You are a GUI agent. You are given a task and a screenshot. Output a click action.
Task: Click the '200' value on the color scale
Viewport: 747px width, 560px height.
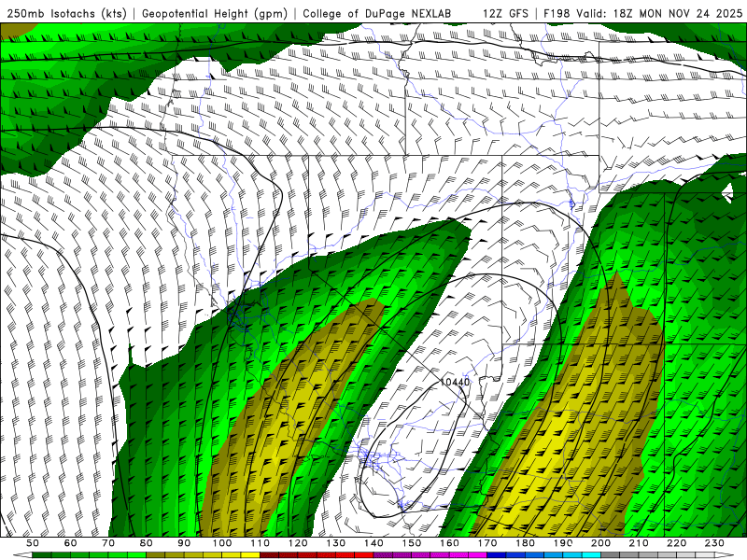pyautogui.click(x=600, y=543)
